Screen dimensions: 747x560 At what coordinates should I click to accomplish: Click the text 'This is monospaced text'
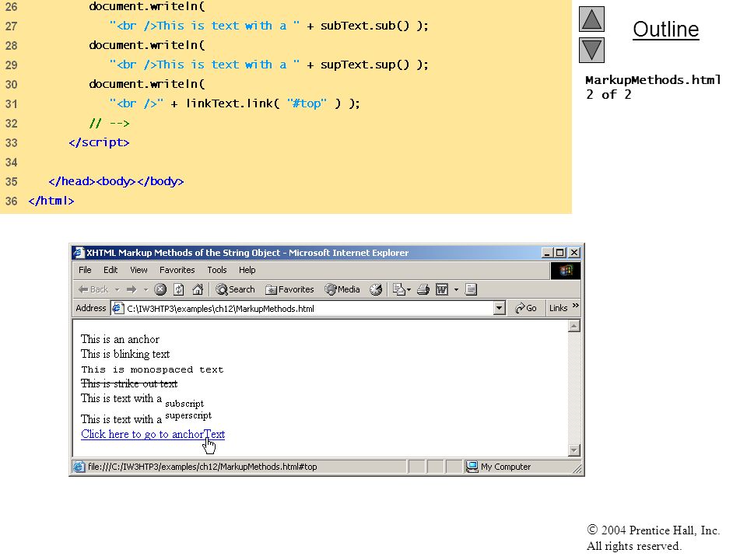(152, 369)
